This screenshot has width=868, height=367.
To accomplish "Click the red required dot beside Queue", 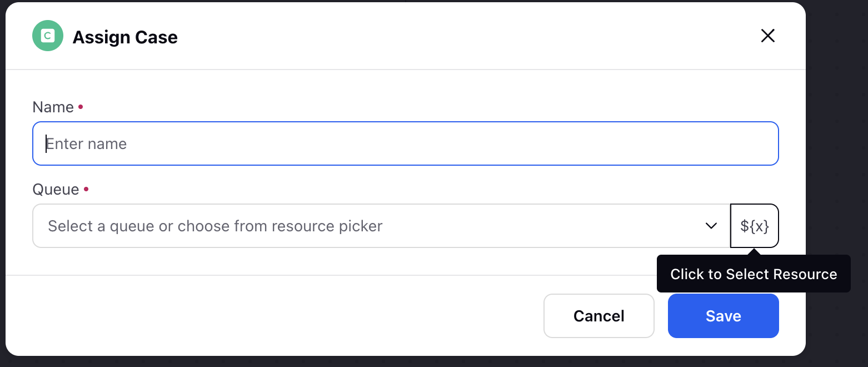I will pyautogui.click(x=86, y=189).
